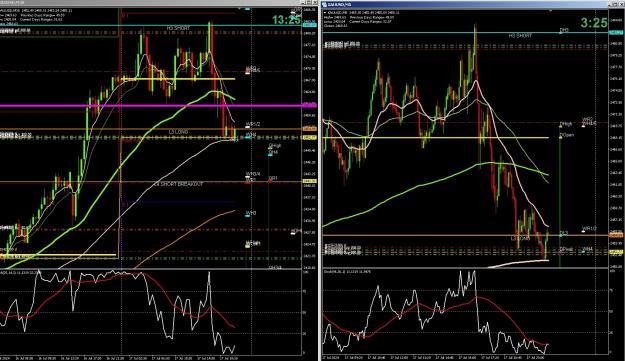Select the upper yellow horizontal line on left chart

point(178,79)
